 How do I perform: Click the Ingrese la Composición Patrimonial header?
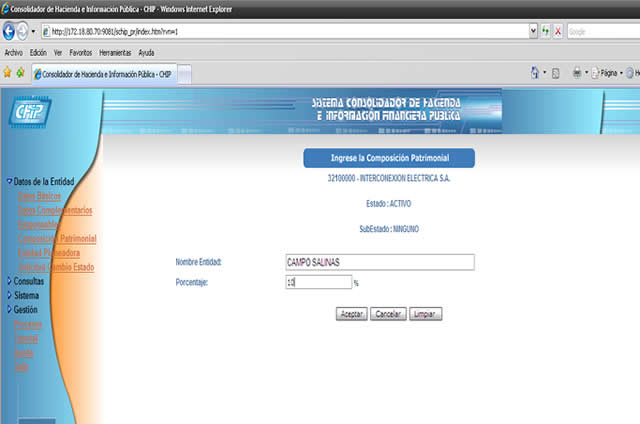coord(389,158)
